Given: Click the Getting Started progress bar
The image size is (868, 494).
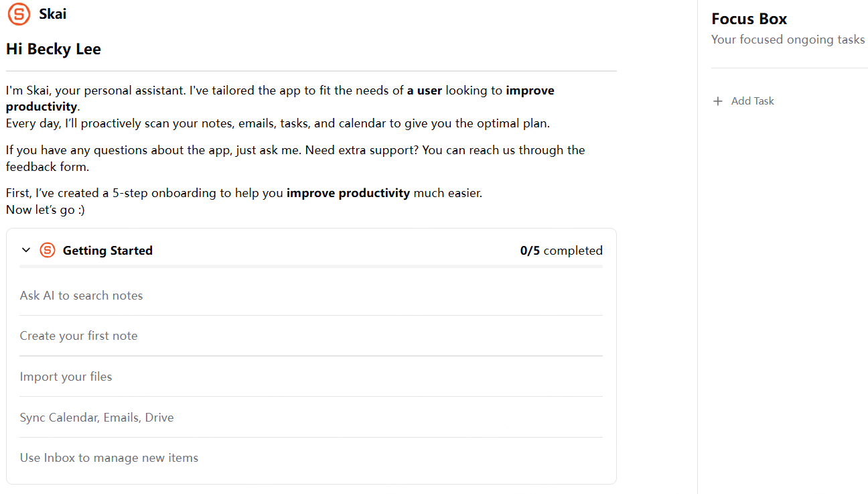Looking at the screenshot, I should tap(311, 267).
